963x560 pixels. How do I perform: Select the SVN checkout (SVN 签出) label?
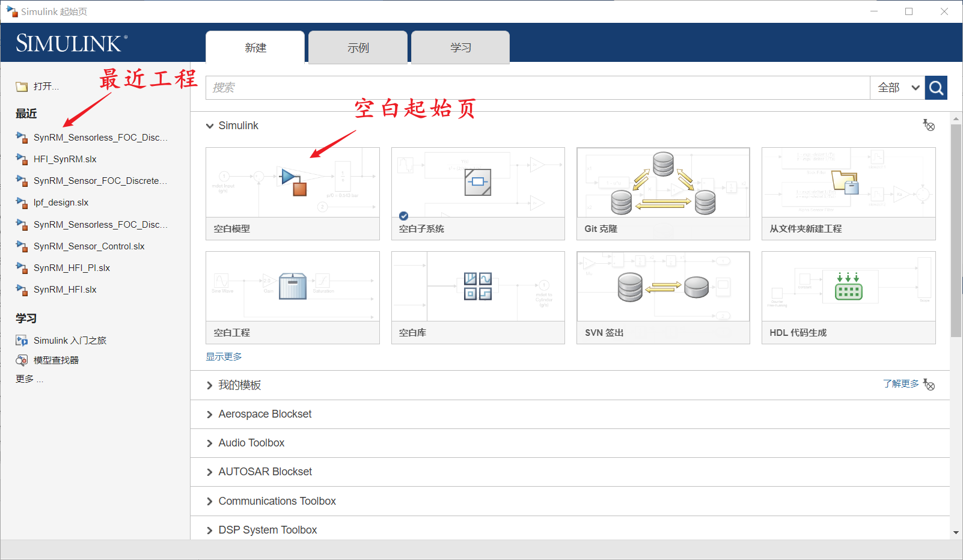pyautogui.click(x=604, y=333)
